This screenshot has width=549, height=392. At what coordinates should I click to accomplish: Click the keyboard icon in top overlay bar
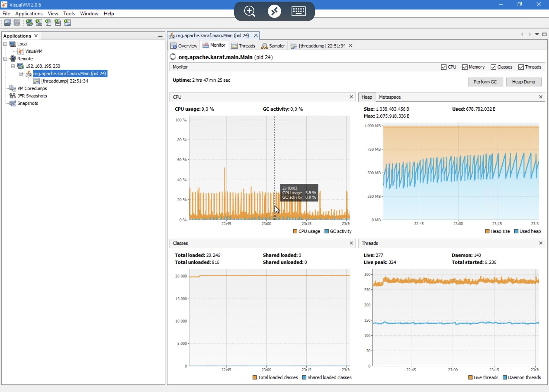point(298,11)
